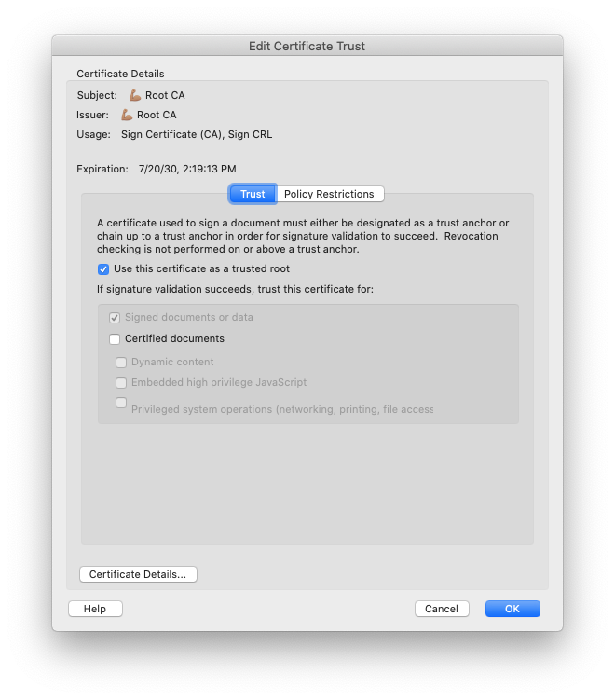Check the Privileged system operations checkbox
Viewport: 615px width, 700px height.
[x=121, y=403]
